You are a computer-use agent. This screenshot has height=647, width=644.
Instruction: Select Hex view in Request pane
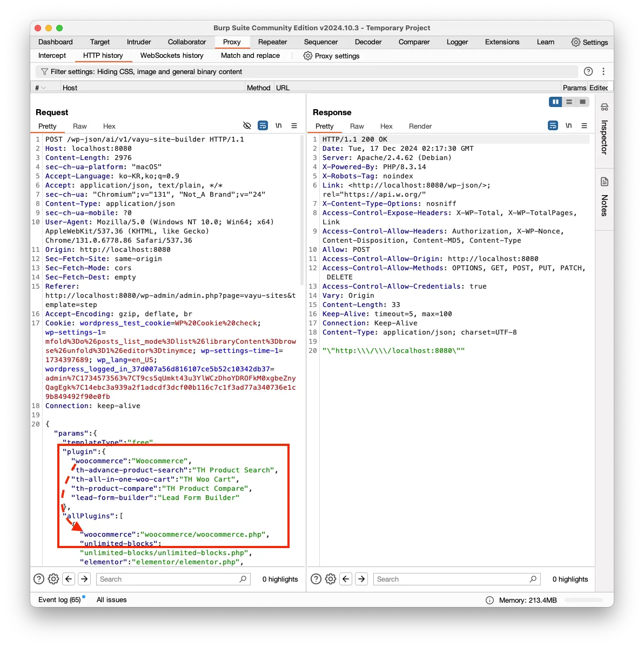click(109, 126)
